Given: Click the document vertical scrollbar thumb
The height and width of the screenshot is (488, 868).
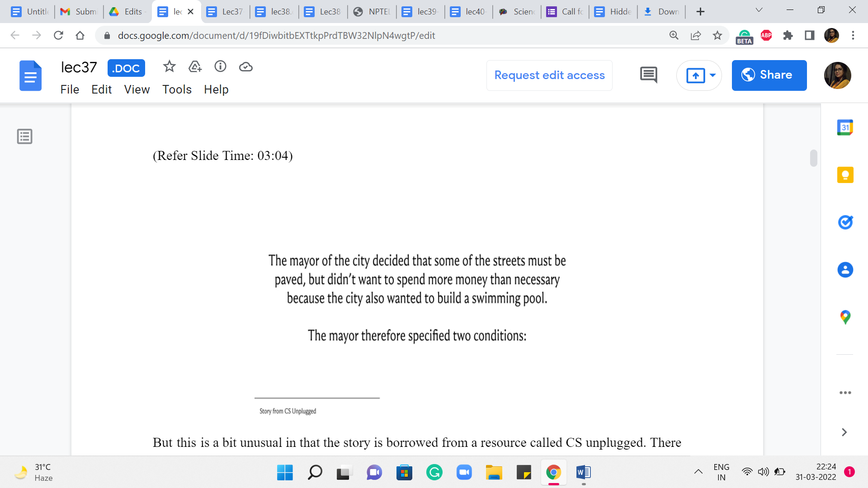Looking at the screenshot, I should point(813,158).
